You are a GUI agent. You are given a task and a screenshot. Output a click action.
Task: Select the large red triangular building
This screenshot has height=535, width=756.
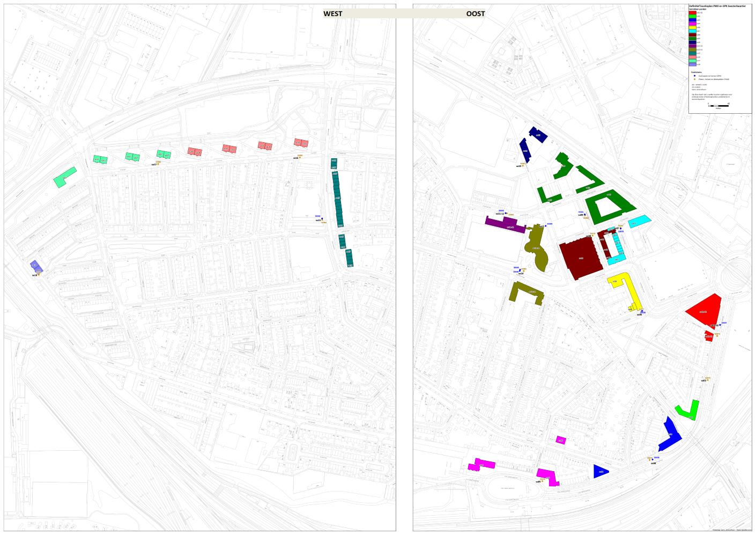click(x=705, y=310)
